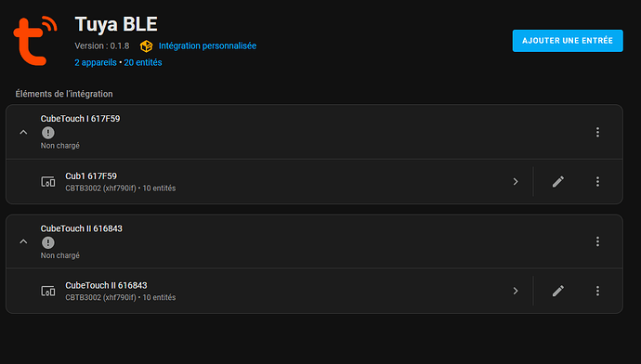641x364 pixels.
Task: Open the Cub1 617F59 device with the chevron arrow
Action: [x=516, y=181]
